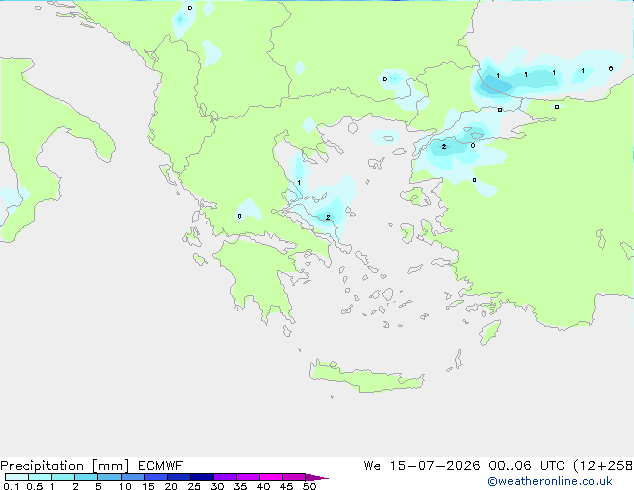634x490 pixels.
Task: Click the date text "We 15-07-2026"
Action: [422, 466]
